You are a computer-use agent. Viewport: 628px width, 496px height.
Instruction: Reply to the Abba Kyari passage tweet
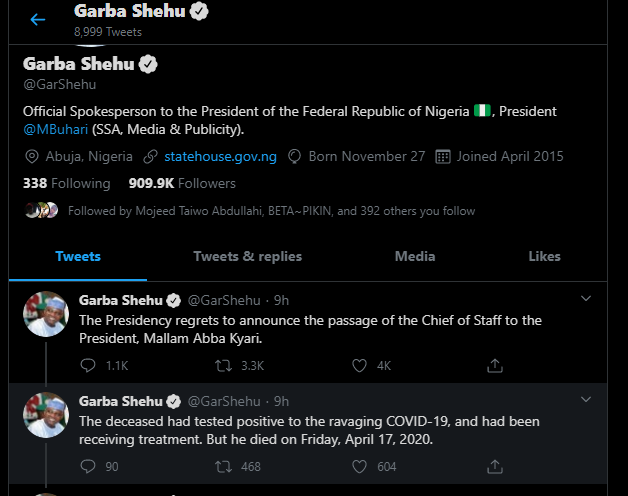[x=87, y=366]
